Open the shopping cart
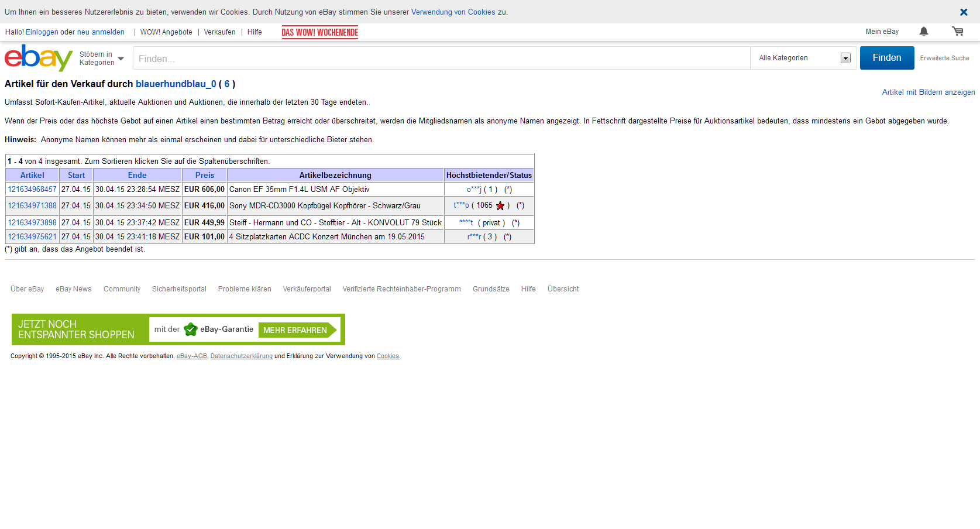 [x=958, y=32]
